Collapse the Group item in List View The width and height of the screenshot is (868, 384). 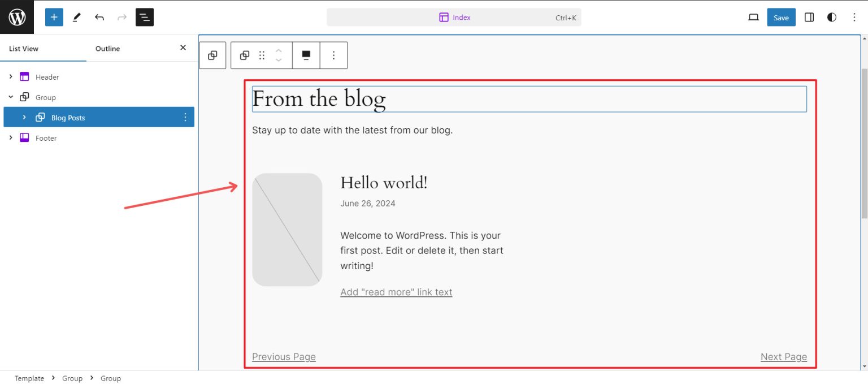click(10, 97)
